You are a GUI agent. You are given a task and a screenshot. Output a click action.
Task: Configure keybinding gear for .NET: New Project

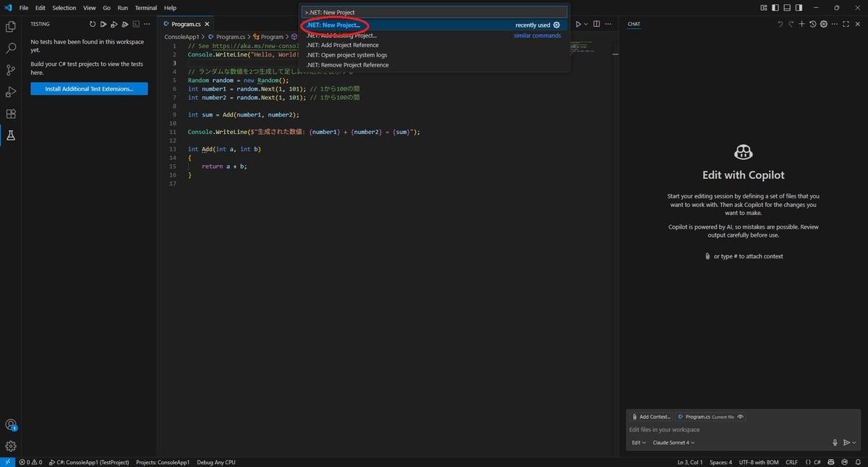pos(556,25)
